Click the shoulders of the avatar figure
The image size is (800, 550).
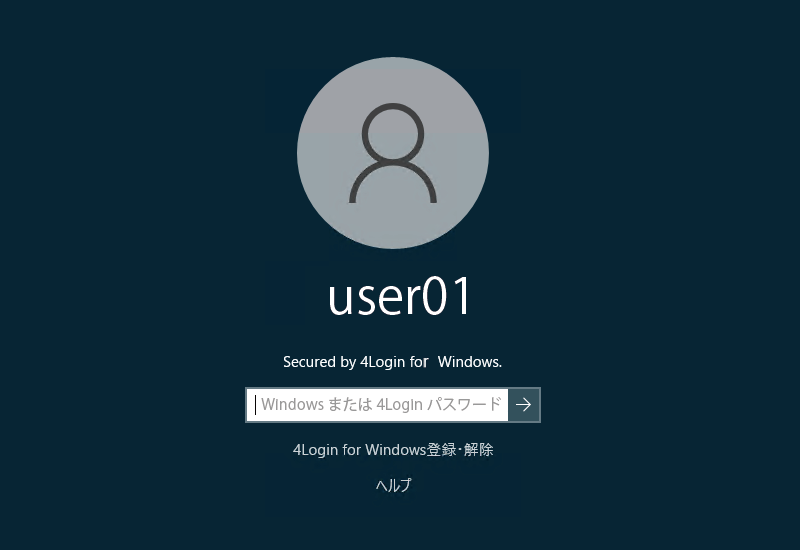[x=393, y=181]
